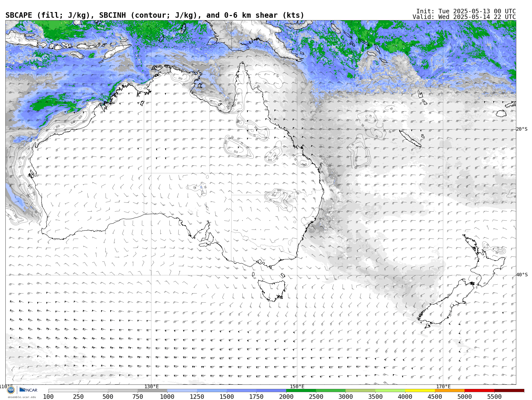Click the 500 colorbar label
The width and height of the screenshot is (532, 400).
click(x=108, y=397)
